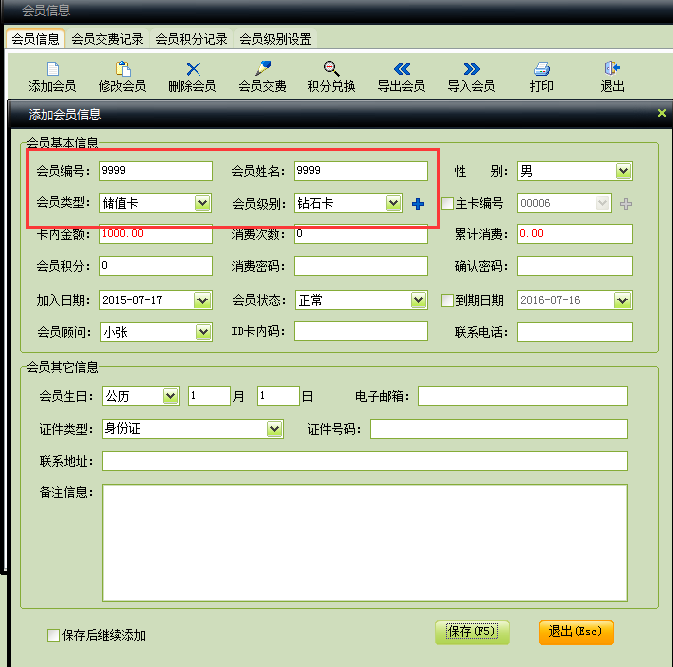Click the 确认密码 input field
Viewport: 673px width, 667px height.
click(575, 266)
